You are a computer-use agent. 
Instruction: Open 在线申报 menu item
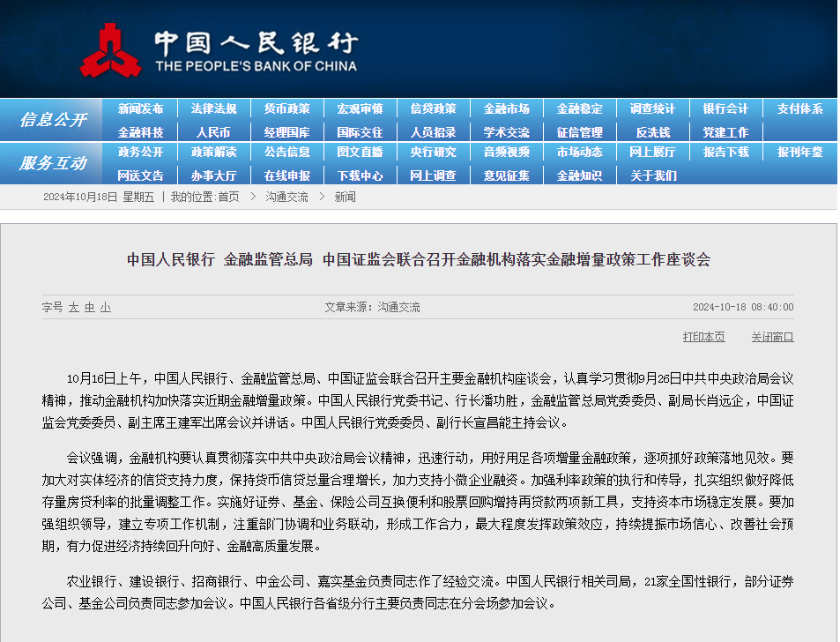coord(287,175)
